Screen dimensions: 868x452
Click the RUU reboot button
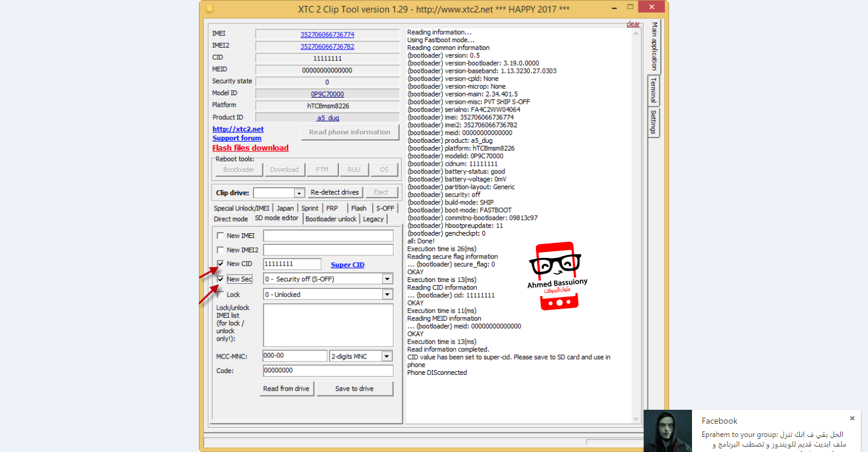354,169
